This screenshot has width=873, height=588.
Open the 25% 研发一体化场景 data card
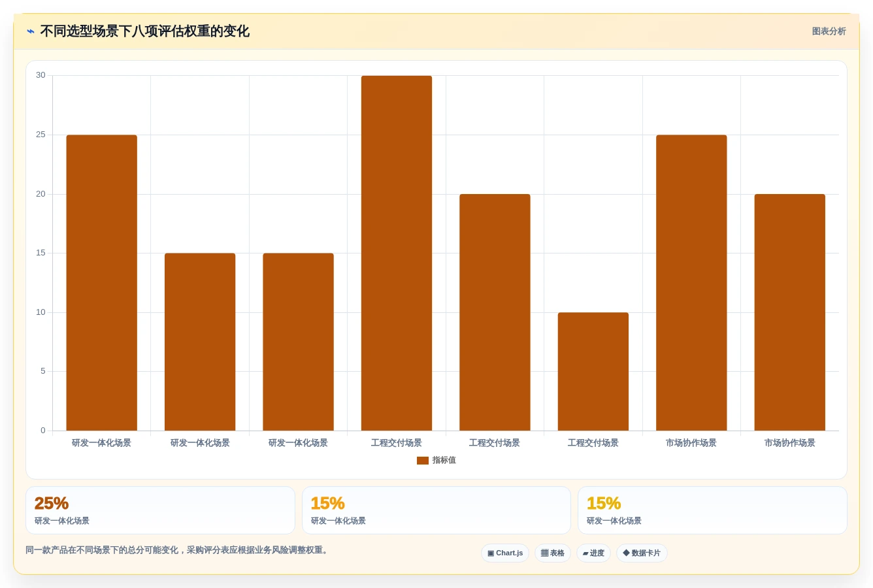point(160,510)
